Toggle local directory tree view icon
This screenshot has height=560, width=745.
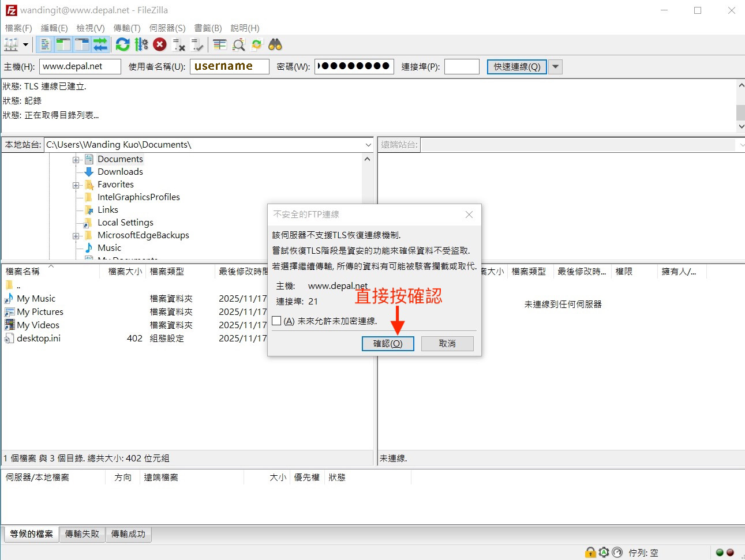pos(63,45)
